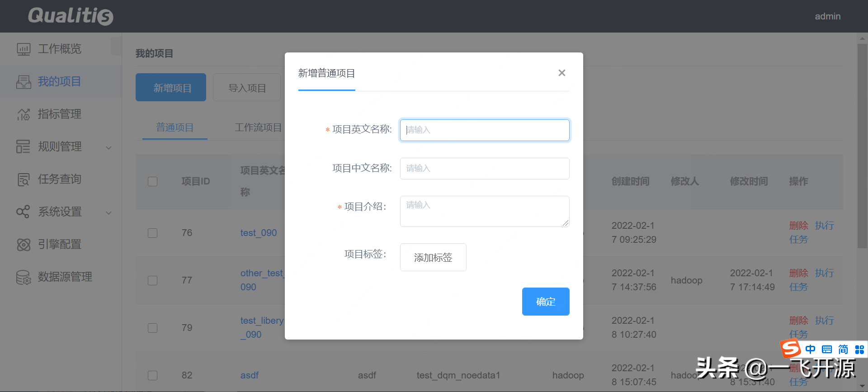Image resolution: width=868 pixels, height=392 pixels.
Task: Open 工作概览 menu item
Action: pos(60,49)
